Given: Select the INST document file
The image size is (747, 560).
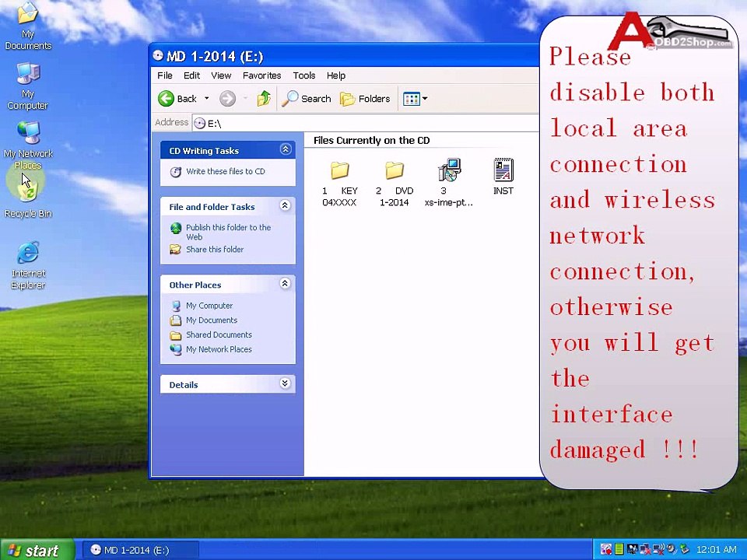Looking at the screenshot, I should click(503, 177).
